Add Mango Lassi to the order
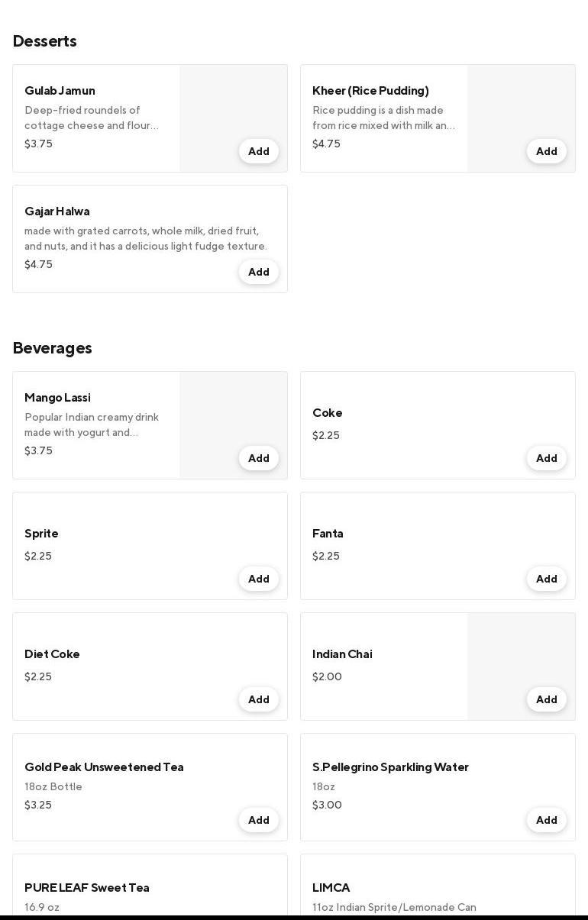588x920 pixels. coord(259,458)
